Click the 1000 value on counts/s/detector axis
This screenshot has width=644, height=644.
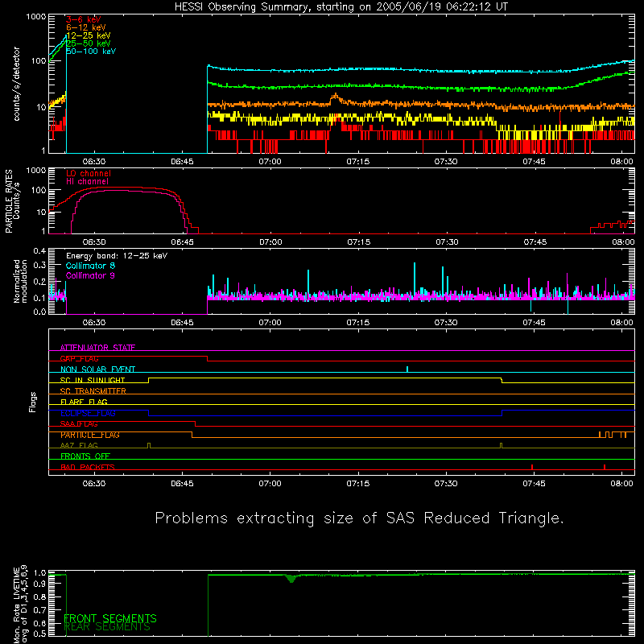click(x=36, y=17)
